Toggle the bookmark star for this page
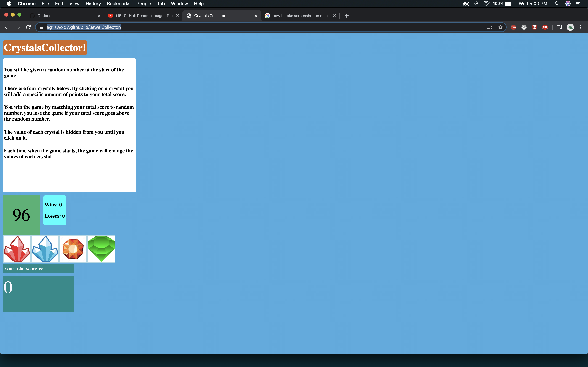588x367 pixels. (501, 27)
